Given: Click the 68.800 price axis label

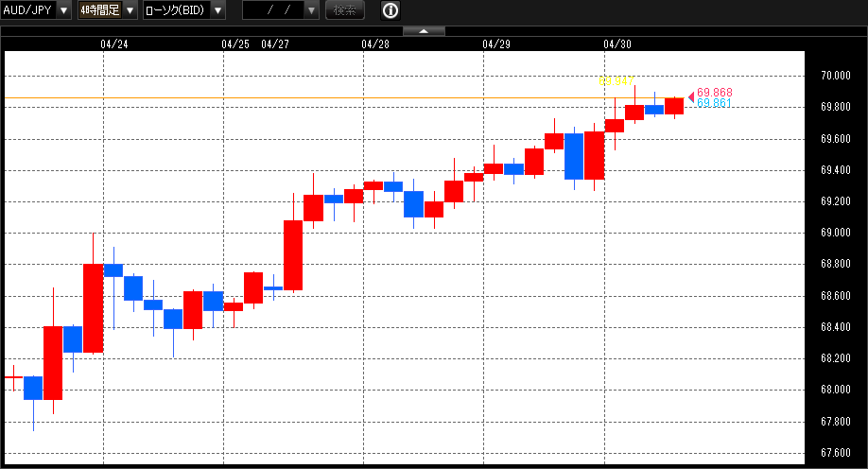Looking at the screenshot, I should point(836,264).
